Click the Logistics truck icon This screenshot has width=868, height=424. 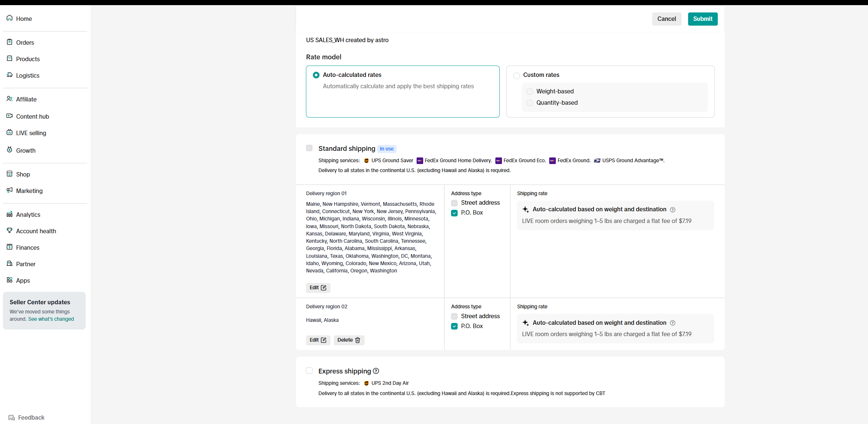pyautogui.click(x=10, y=75)
